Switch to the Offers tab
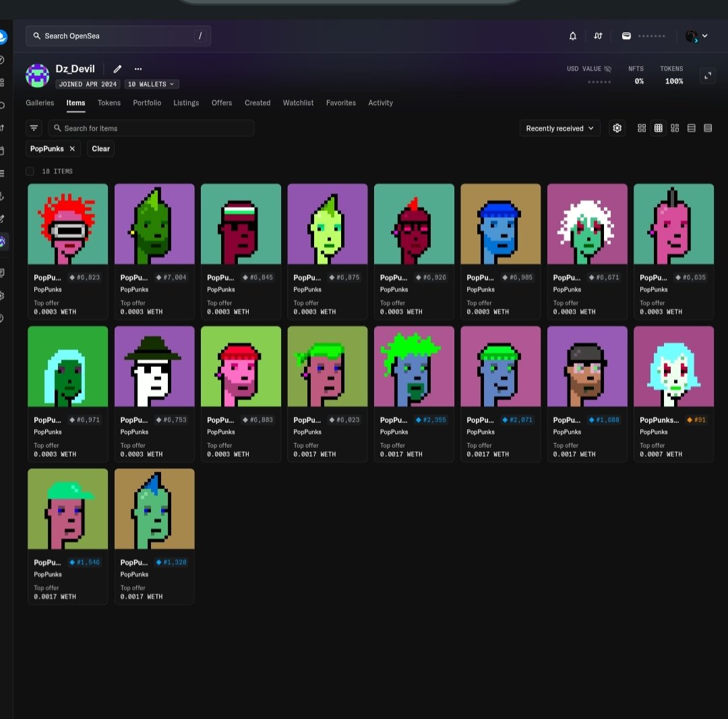 point(222,103)
